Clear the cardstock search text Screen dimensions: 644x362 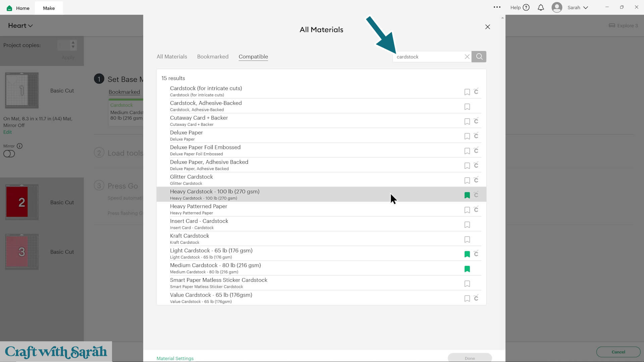(467, 57)
